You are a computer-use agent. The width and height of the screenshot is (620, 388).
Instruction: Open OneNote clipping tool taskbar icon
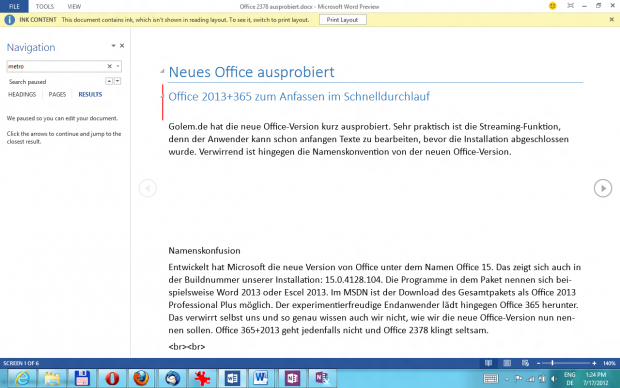click(322, 379)
